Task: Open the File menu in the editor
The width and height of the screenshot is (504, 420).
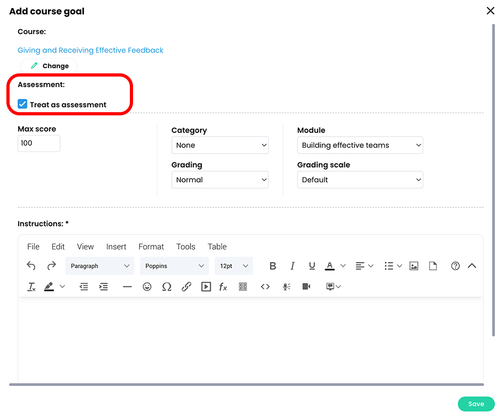Action: pos(33,247)
